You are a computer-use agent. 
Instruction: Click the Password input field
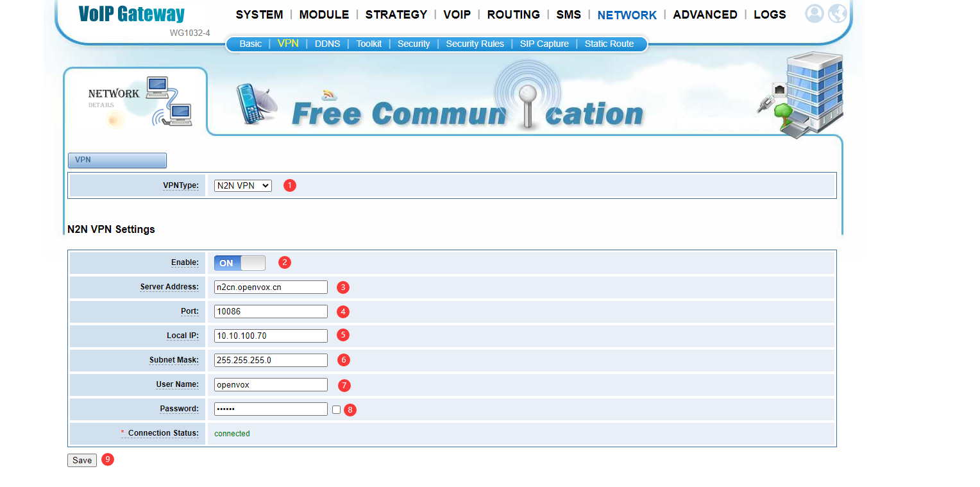(271, 409)
